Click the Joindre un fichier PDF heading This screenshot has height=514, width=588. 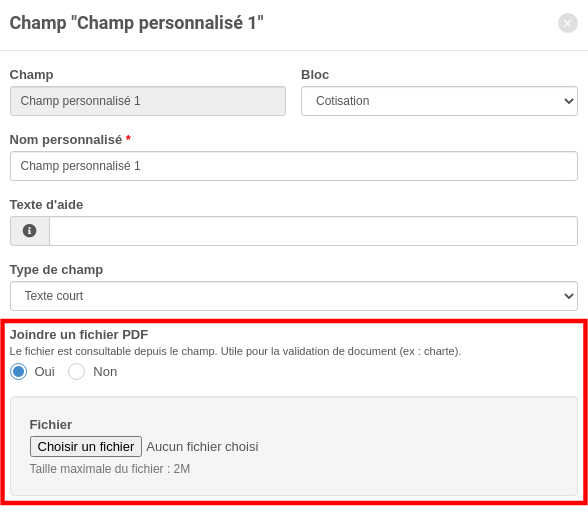coord(79,334)
